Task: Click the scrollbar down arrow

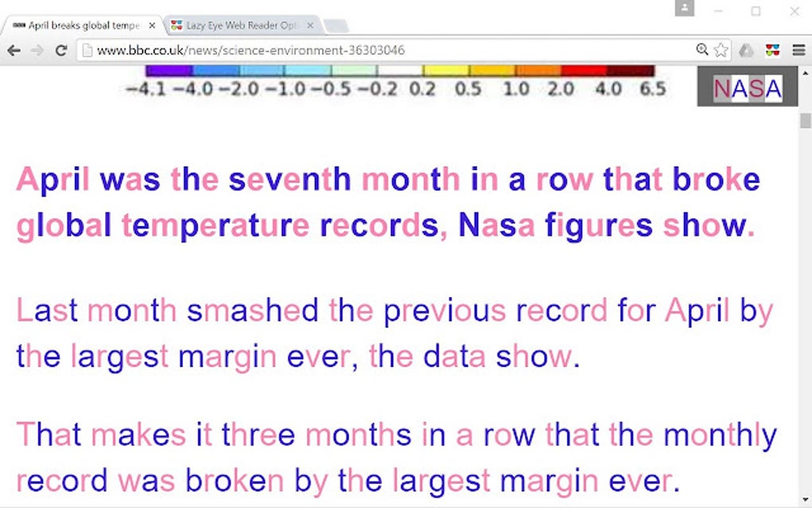Action: coord(805,501)
